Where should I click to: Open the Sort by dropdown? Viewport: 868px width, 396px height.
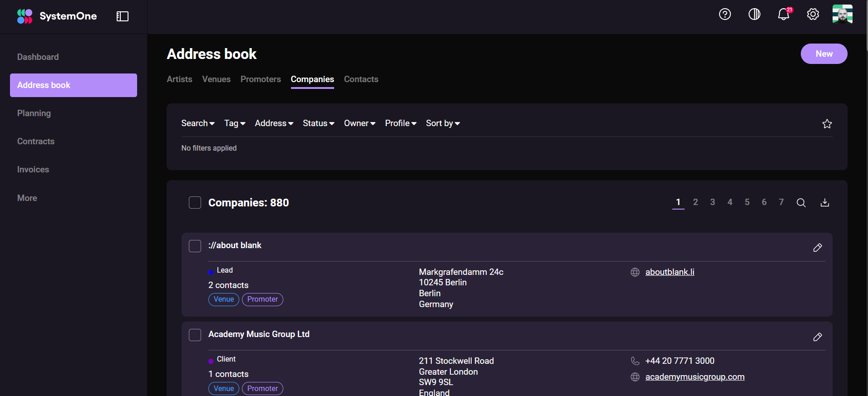pyautogui.click(x=443, y=123)
